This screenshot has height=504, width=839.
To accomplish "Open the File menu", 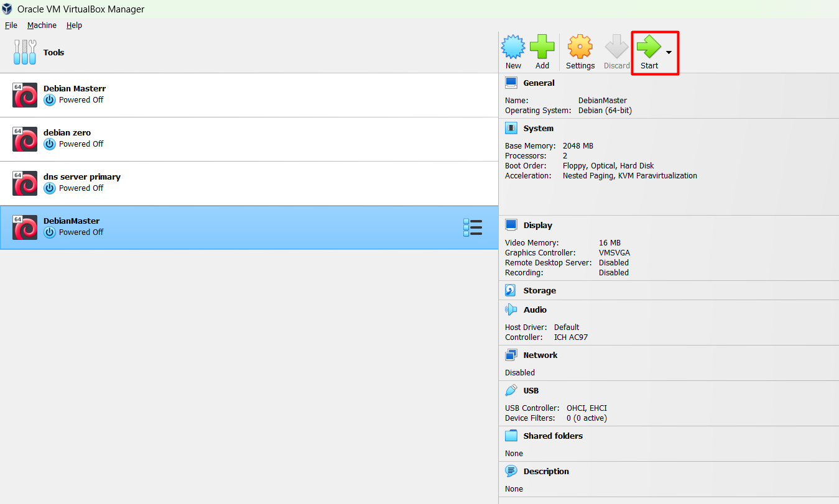I will [x=11, y=25].
